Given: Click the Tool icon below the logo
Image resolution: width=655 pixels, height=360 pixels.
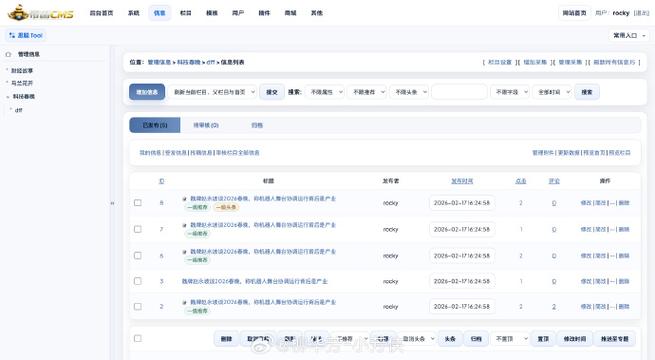Looking at the screenshot, I should coord(12,35).
